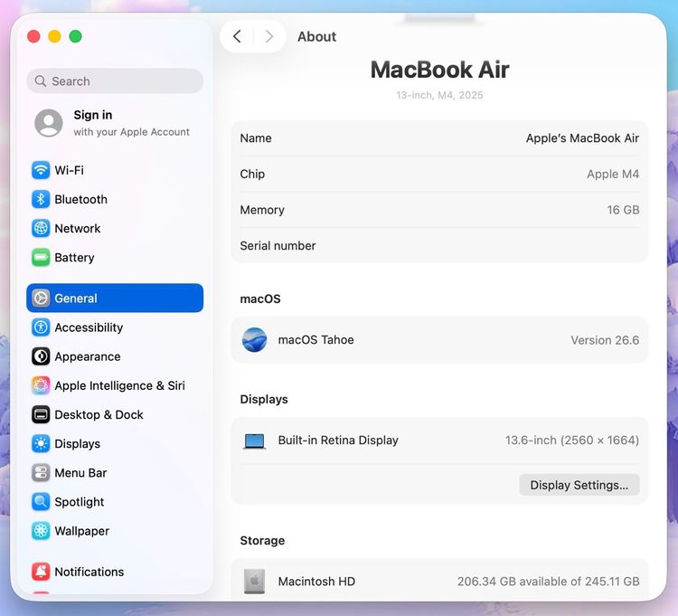Screen dimensions: 678x616
Task: Click the Built-in Retina Display laptop icon
Action: point(254,441)
